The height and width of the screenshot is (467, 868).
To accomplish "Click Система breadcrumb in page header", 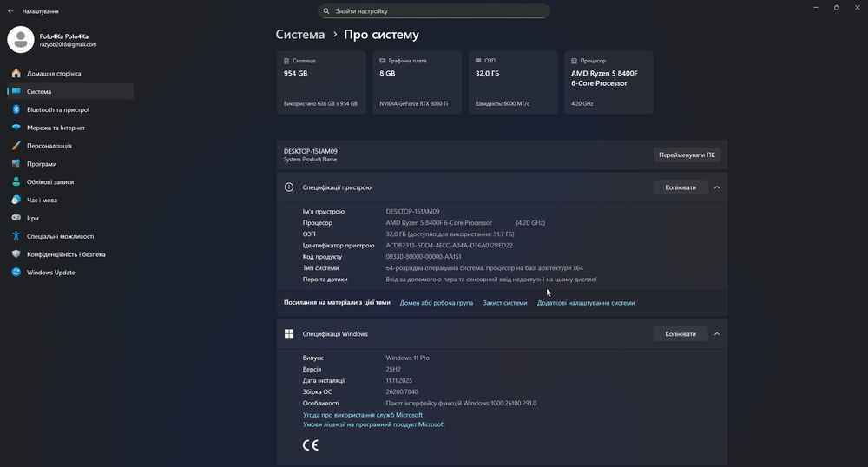I will [299, 35].
